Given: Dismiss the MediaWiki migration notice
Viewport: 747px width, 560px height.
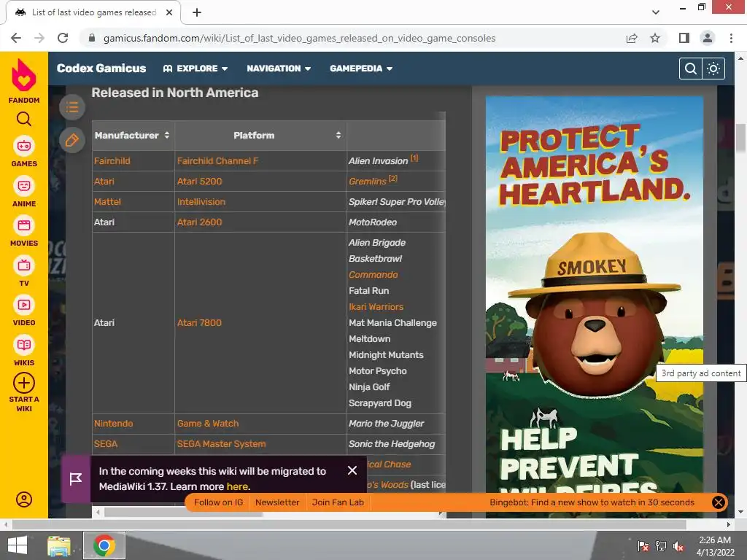Looking at the screenshot, I should [x=352, y=470].
